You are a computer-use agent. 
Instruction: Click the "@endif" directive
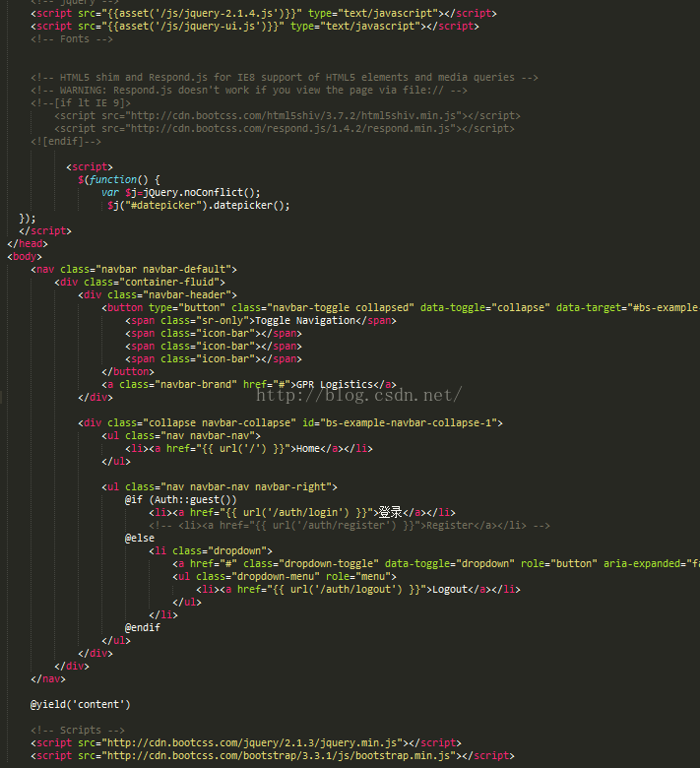pyautogui.click(x=143, y=628)
